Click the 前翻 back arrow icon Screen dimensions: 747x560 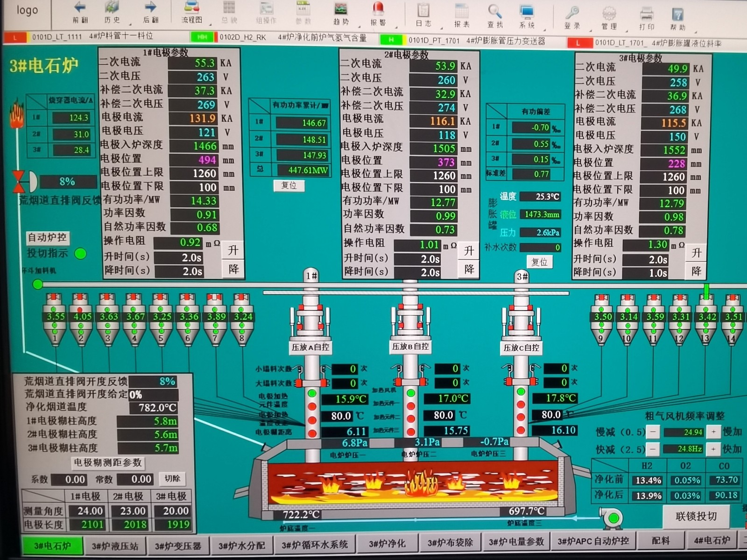(x=80, y=7)
